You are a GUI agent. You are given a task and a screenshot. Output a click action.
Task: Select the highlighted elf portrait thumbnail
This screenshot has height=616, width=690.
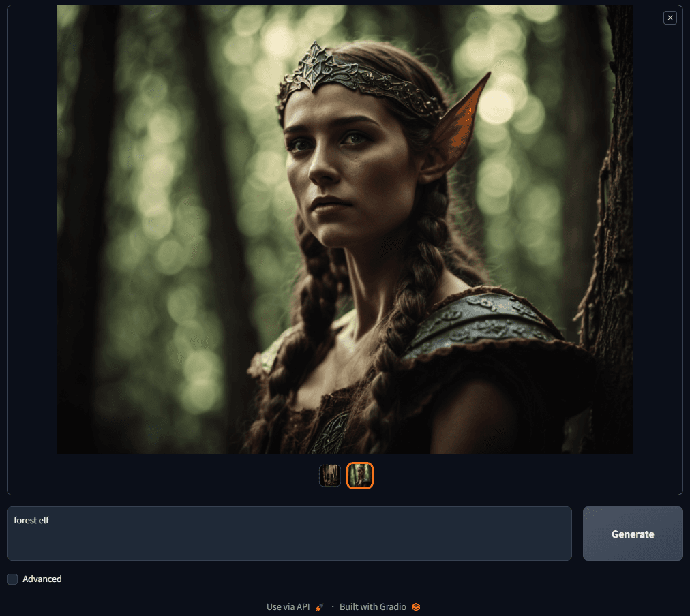click(359, 476)
